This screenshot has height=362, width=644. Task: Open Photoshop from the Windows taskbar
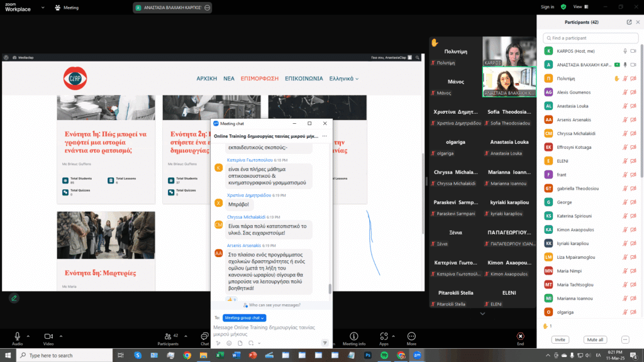367,356
